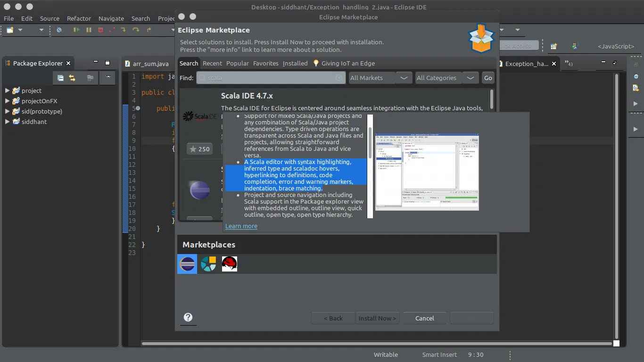Expand the projectOnFX tree node
Screen dimensions: 644x362
pyautogui.click(x=7, y=101)
